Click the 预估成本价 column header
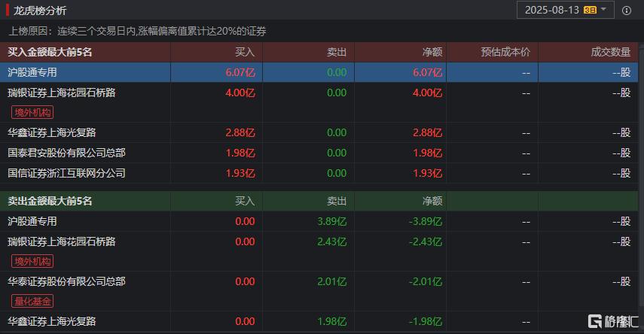 coord(505,52)
